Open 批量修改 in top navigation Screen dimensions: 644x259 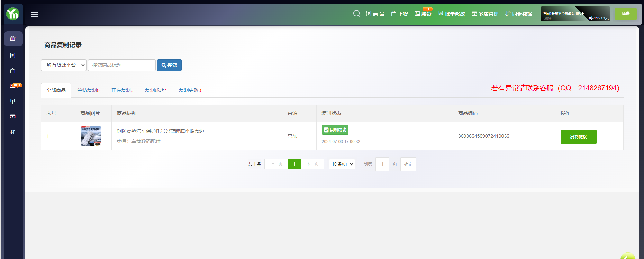452,14
